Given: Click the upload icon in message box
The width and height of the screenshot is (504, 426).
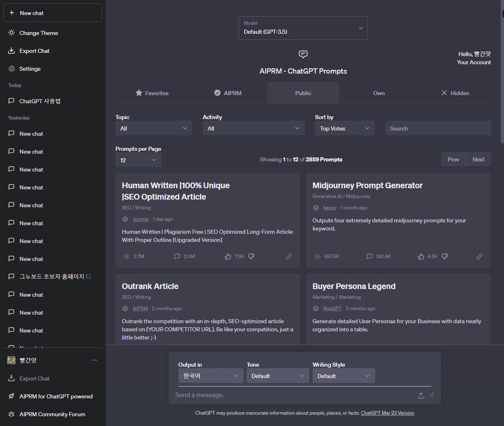Looking at the screenshot, I should [421, 396].
